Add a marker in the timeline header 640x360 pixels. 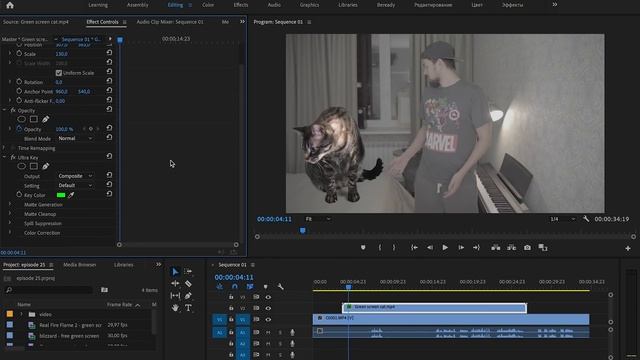266,287
